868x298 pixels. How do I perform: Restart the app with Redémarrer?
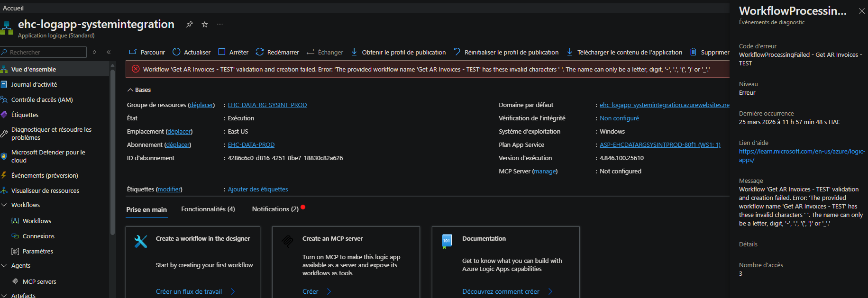pyautogui.click(x=277, y=52)
